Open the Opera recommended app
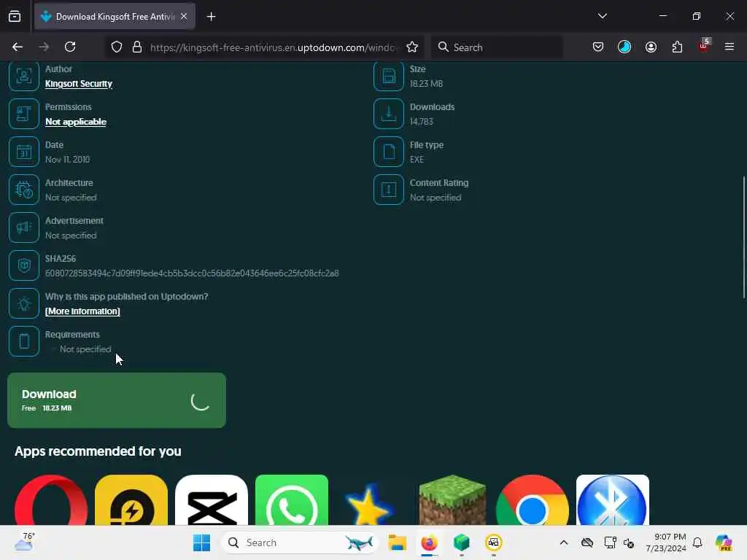Viewport: 747px width, 560px height. 51,500
